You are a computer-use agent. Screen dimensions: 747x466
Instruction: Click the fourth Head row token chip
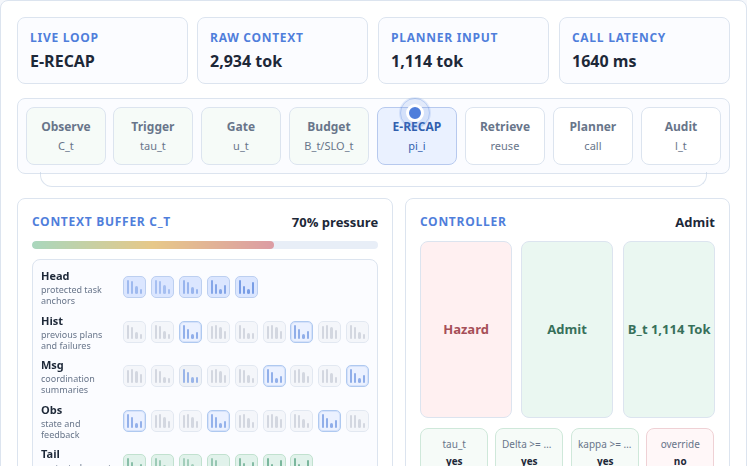point(218,287)
